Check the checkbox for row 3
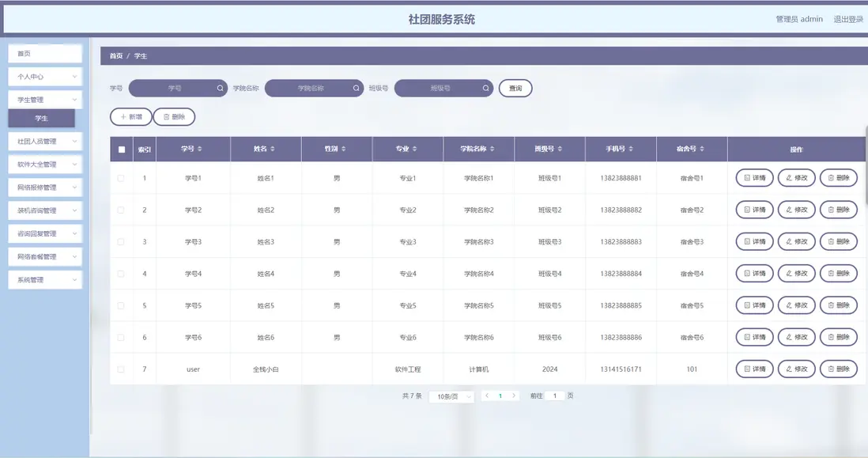Viewport: 868px width, 458px height. tap(121, 242)
